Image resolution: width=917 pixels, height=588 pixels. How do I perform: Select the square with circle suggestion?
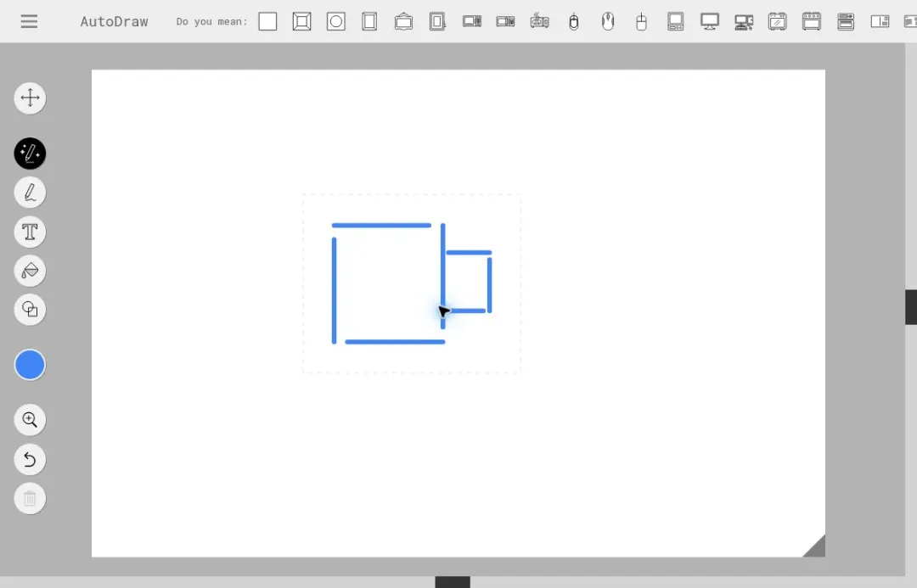335,21
